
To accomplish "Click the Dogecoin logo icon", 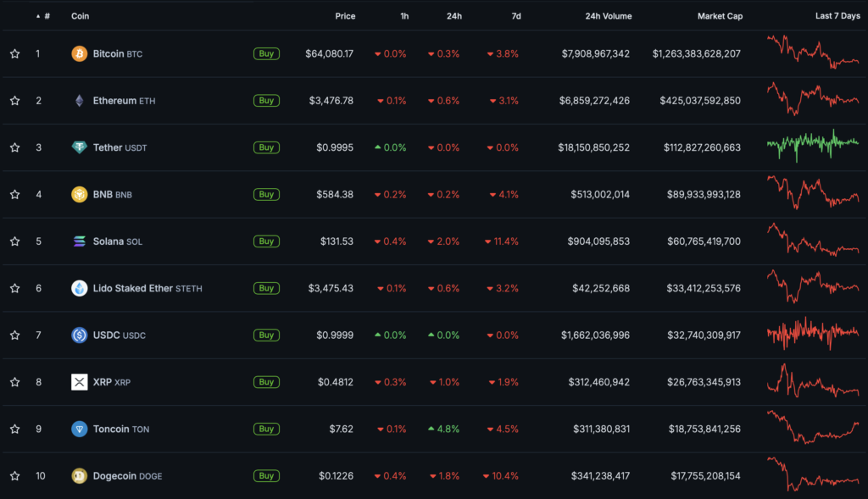I will click(x=79, y=475).
